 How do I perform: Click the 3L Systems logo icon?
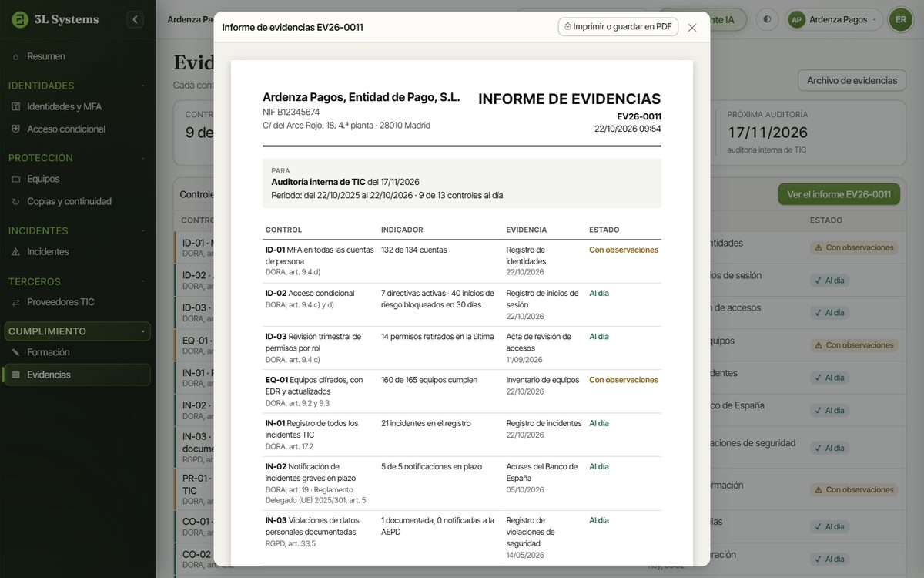(21, 19)
